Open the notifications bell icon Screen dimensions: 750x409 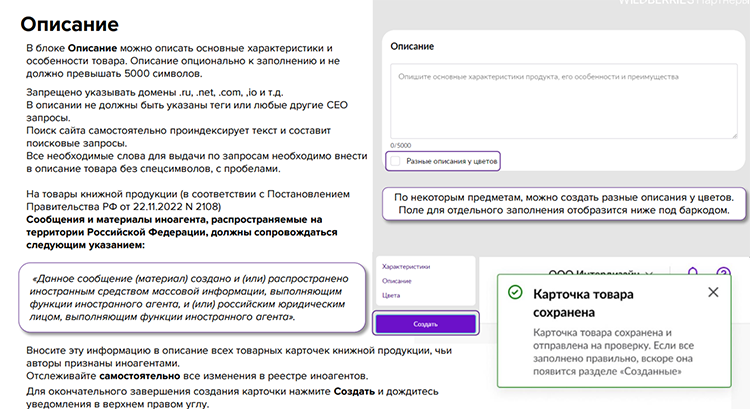pyautogui.click(x=693, y=272)
